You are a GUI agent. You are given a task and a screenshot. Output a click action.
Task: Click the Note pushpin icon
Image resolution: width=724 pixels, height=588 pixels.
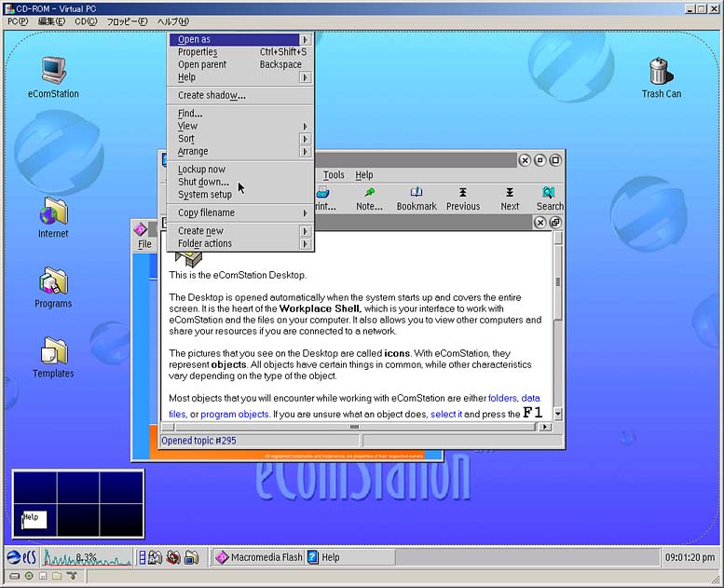coord(369,192)
